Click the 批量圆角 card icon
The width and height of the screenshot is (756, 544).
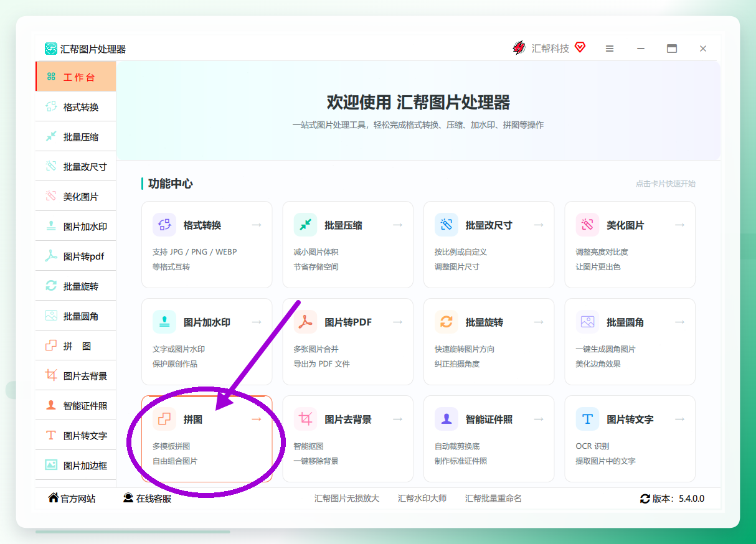tap(587, 322)
